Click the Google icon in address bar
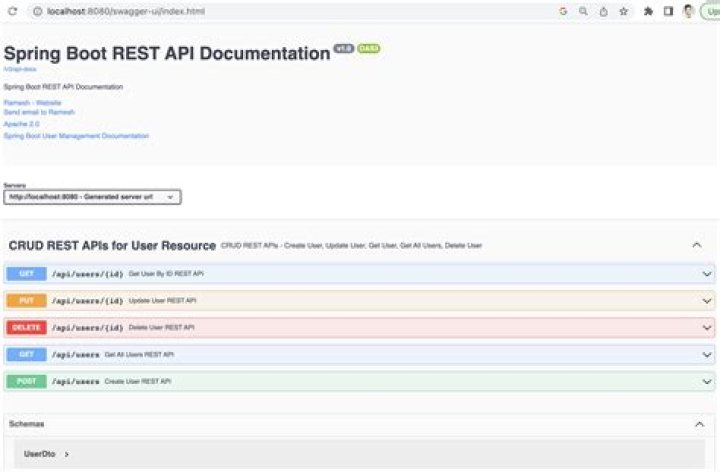The width and height of the screenshot is (720, 472). click(563, 11)
